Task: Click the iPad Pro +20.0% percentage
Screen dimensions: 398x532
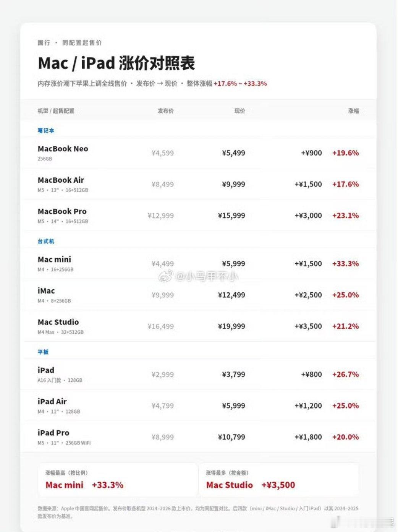Action: click(x=346, y=437)
